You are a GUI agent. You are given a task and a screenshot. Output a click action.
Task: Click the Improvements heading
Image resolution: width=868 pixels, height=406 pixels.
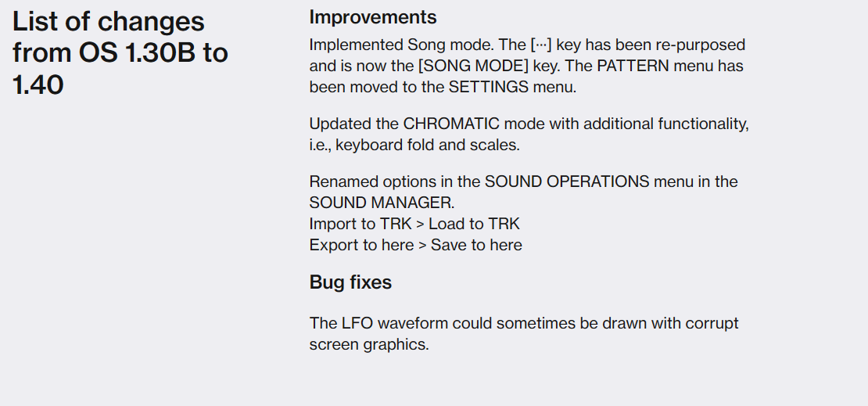[372, 17]
